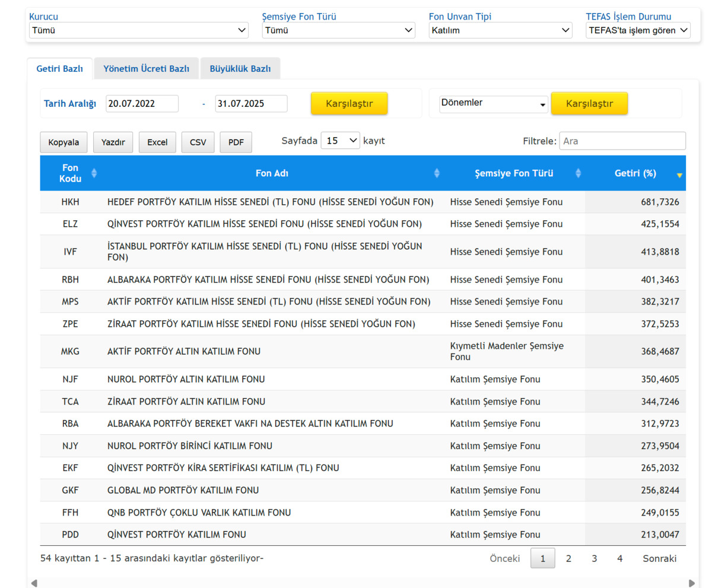Click QİNVEST PORTFÖY KATILIM FONU

[177, 535]
